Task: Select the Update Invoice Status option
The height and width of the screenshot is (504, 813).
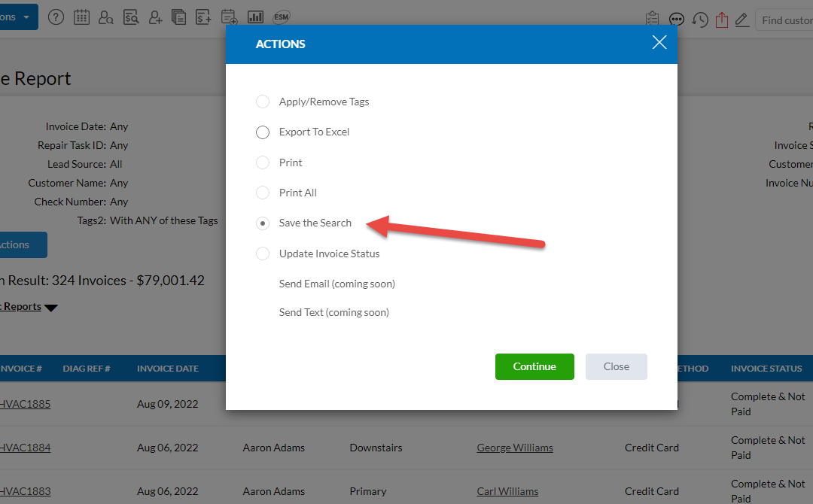Action: pos(262,254)
